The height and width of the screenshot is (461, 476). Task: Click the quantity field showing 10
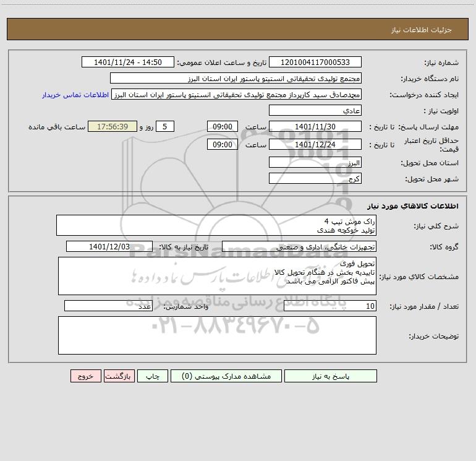(x=330, y=306)
